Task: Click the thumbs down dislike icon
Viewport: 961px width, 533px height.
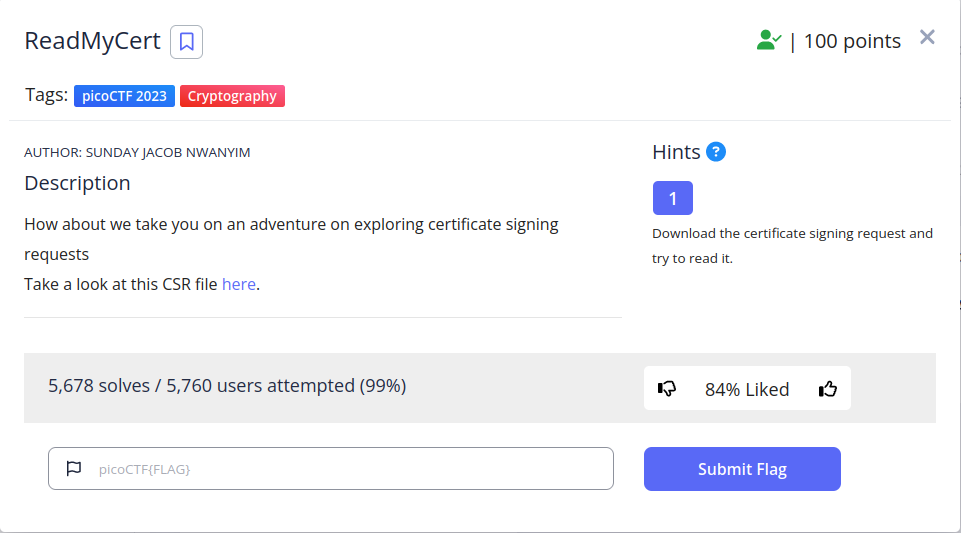Action: click(x=667, y=389)
